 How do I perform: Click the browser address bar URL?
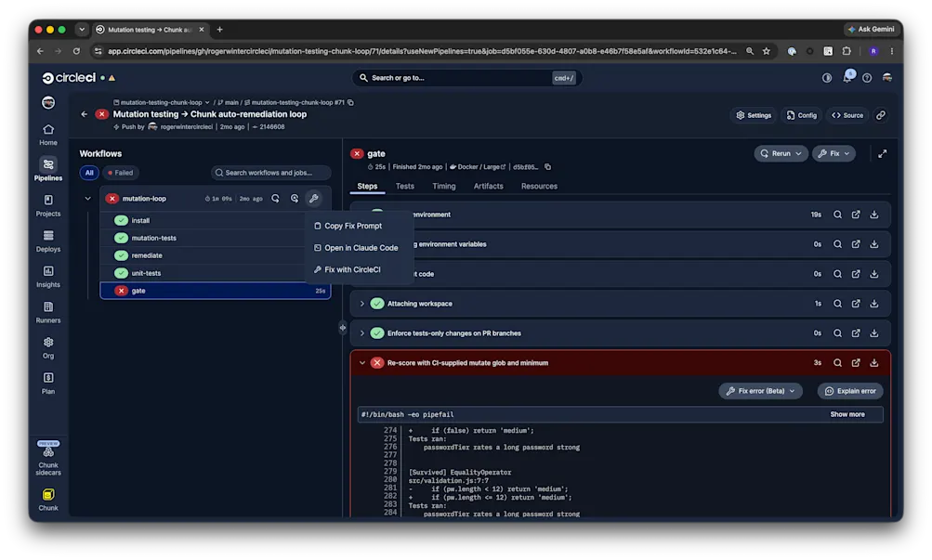422,51
